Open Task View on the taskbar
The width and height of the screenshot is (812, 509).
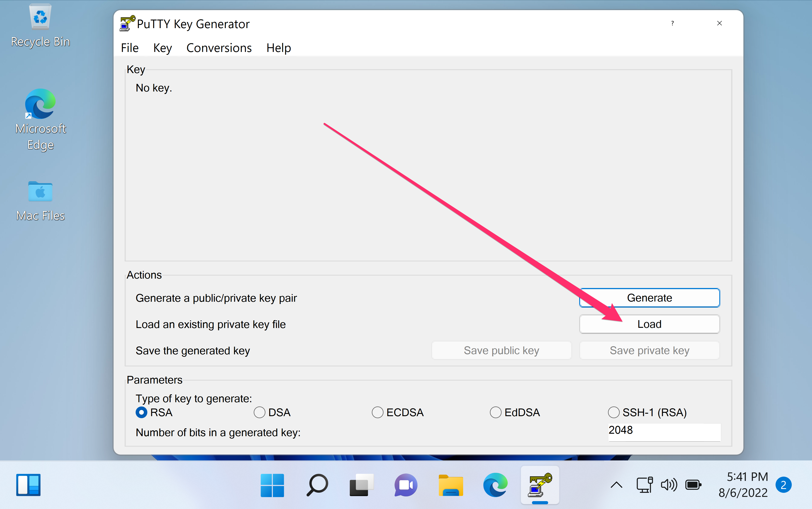[x=361, y=485]
